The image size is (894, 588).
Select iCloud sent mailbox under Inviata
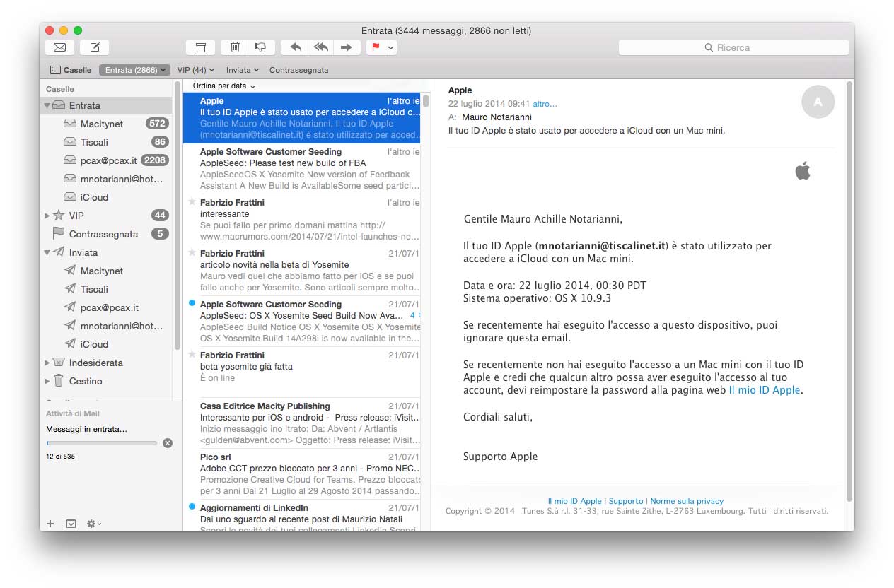click(x=106, y=344)
